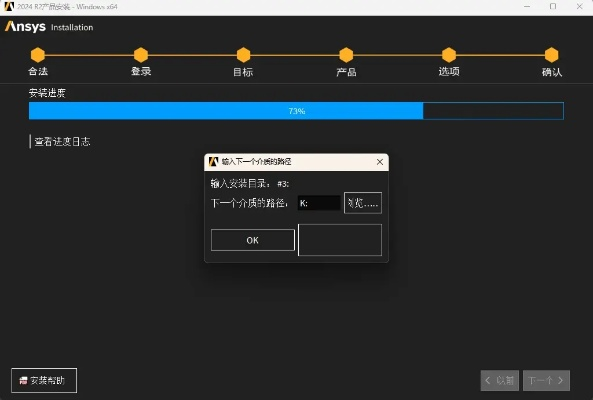Click the 73% installation progress bar
The height and width of the screenshot is (400, 593).
pos(296,111)
